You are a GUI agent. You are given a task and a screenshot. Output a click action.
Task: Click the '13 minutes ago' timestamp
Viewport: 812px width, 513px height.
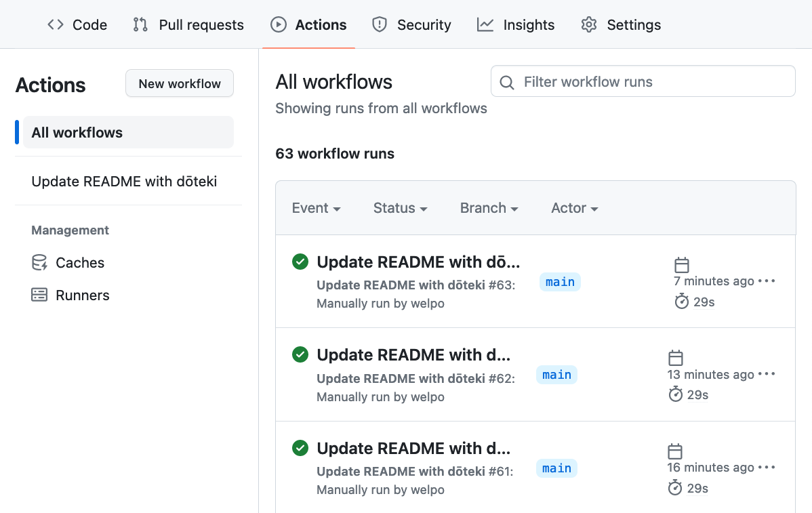click(x=710, y=374)
